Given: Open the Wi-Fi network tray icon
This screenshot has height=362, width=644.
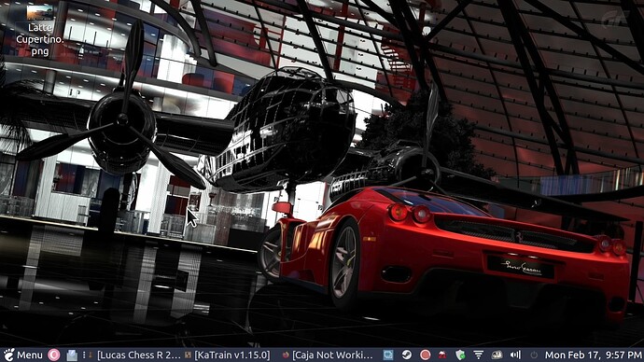Looking at the screenshot, I should tap(479, 355).
